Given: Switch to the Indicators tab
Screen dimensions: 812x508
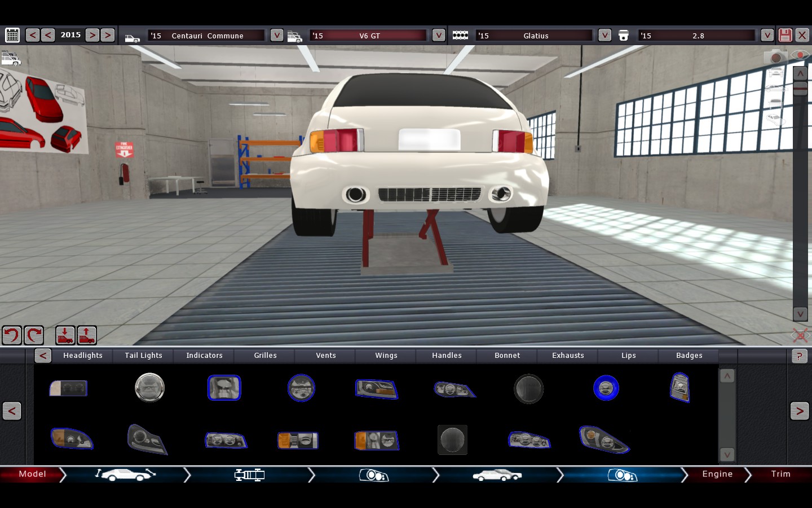Looking at the screenshot, I should [x=204, y=356].
